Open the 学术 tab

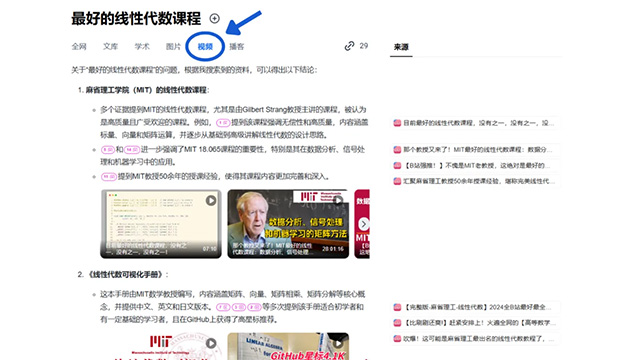tap(142, 47)
